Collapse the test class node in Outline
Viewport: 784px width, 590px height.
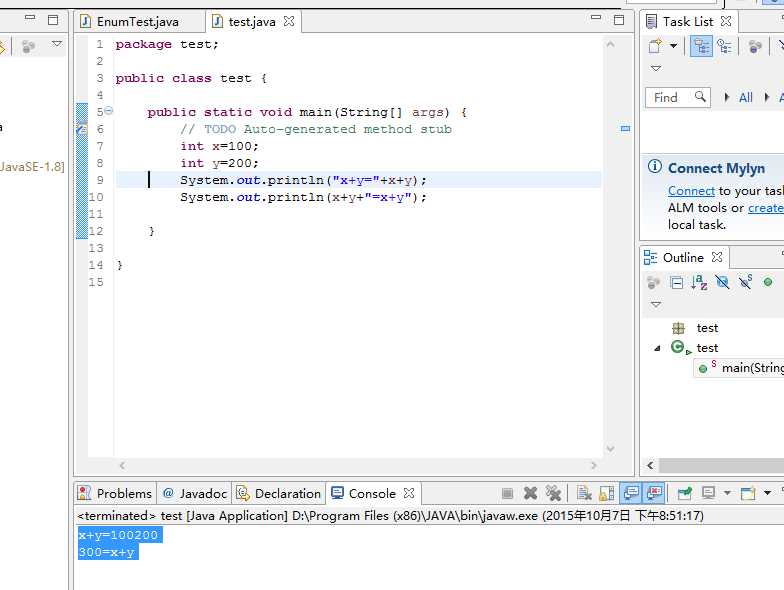tap(658, 348)
